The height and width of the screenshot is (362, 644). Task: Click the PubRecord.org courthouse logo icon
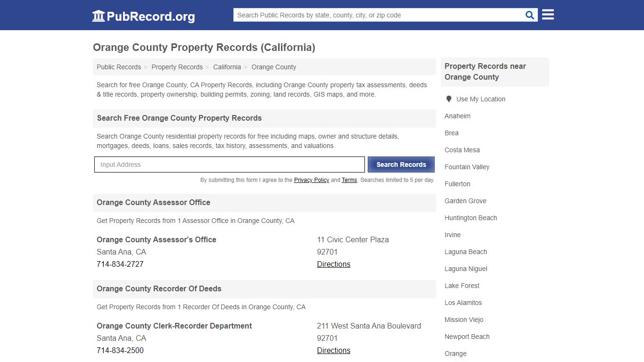[x=99, y=16]
